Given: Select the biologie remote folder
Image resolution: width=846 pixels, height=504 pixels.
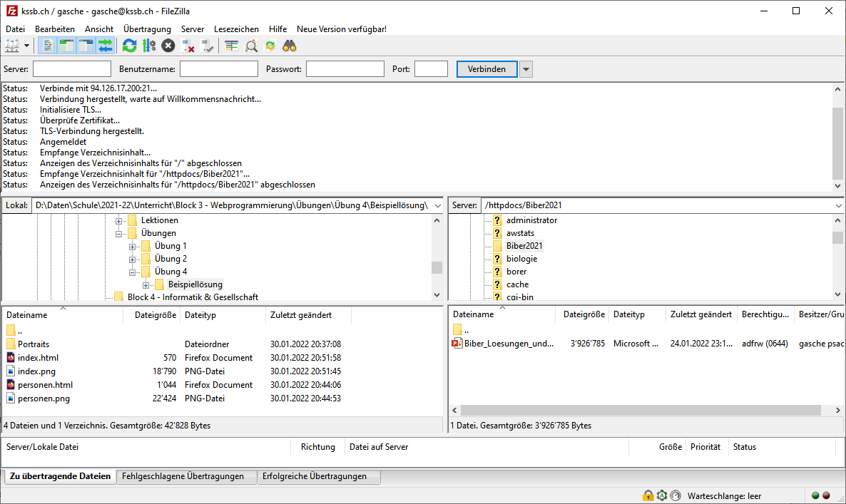Looking at the screenshot, I should [521, 259].
